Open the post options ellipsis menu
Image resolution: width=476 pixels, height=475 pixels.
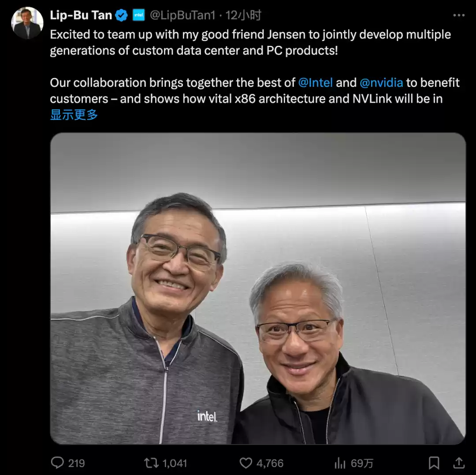(x=459, y=15)
